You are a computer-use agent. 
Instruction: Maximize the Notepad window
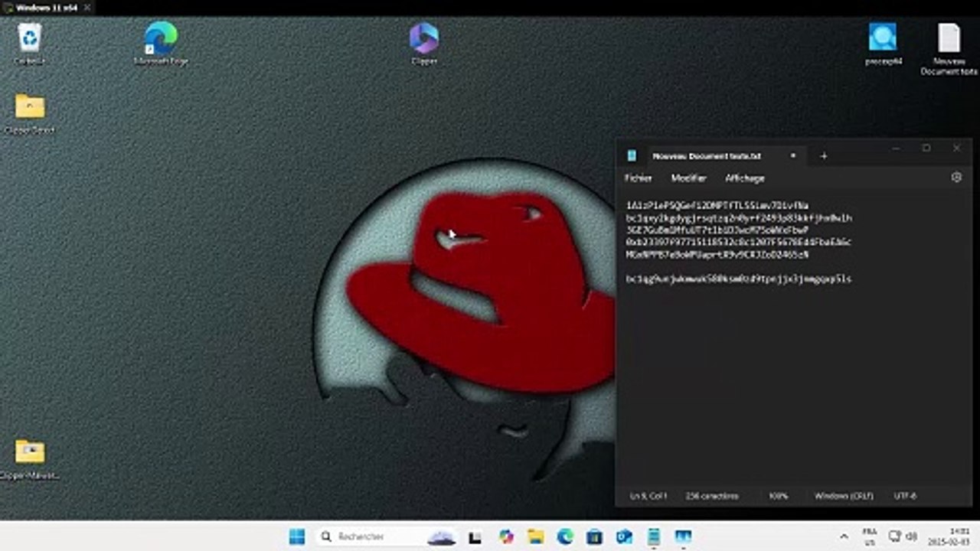926,148
